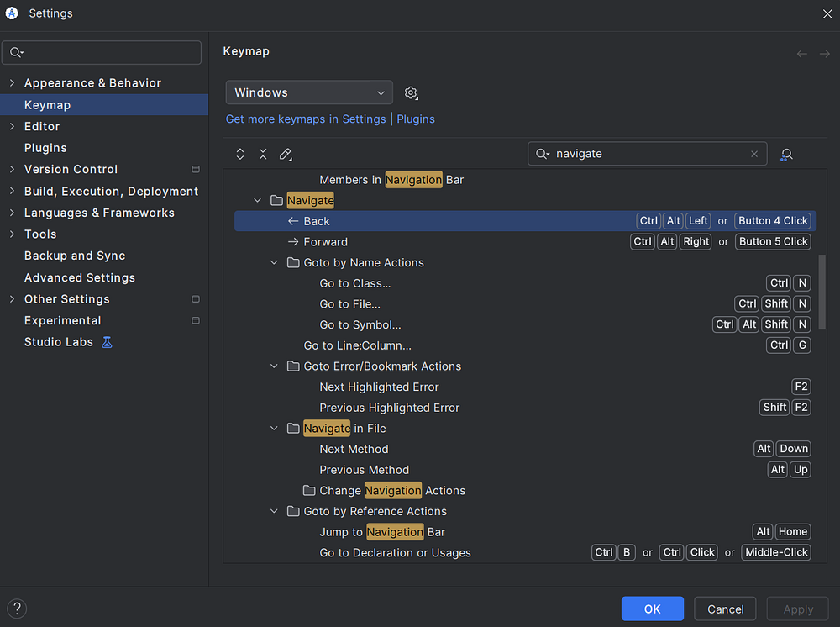
Task: Select Jump to Navigation Bar action
Action: (x=525, y=532)
